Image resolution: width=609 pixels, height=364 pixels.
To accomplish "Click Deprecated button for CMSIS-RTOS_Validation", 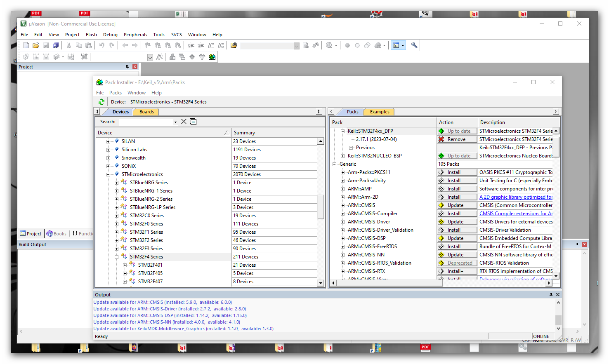I will [x=457, y=263].
